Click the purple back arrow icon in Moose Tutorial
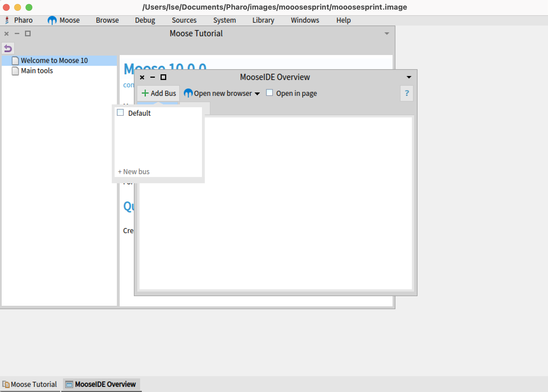548x392 pixels. 8,48
